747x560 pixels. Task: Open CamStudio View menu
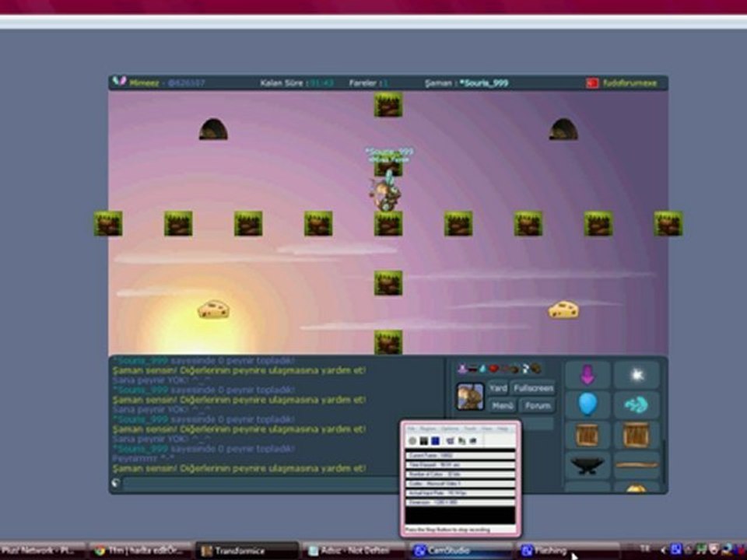(487, 429)
